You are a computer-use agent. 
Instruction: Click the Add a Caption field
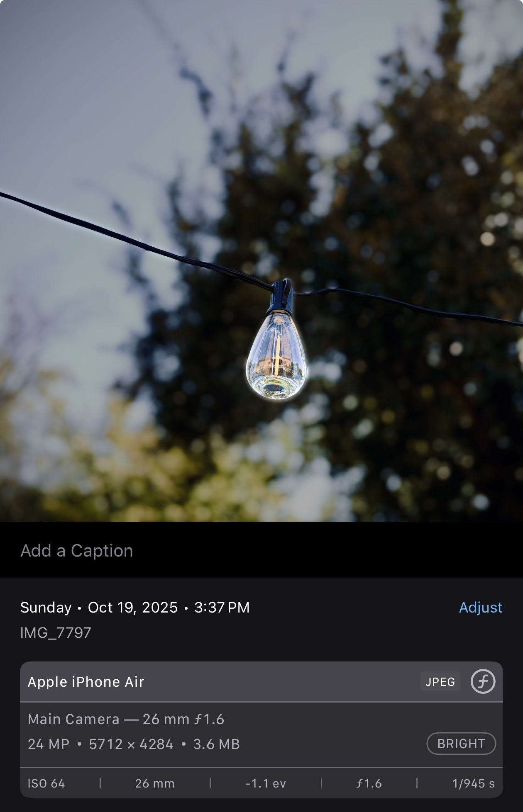77,551
